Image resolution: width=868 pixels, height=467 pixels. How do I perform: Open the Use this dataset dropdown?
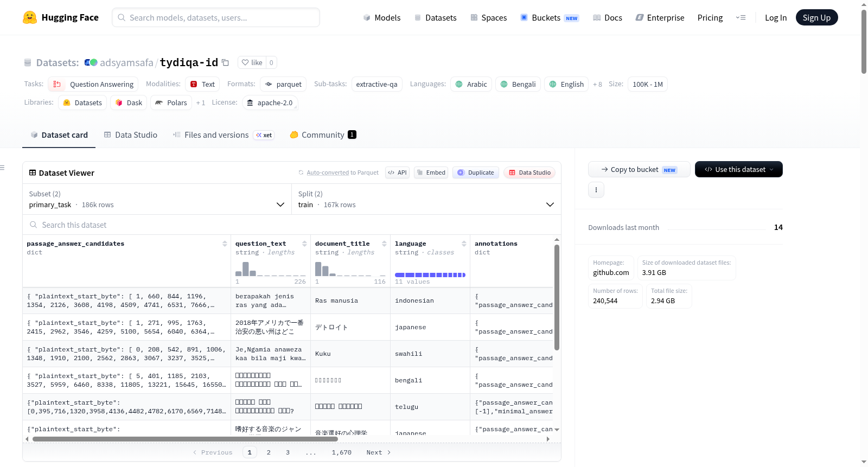[738, 169]
